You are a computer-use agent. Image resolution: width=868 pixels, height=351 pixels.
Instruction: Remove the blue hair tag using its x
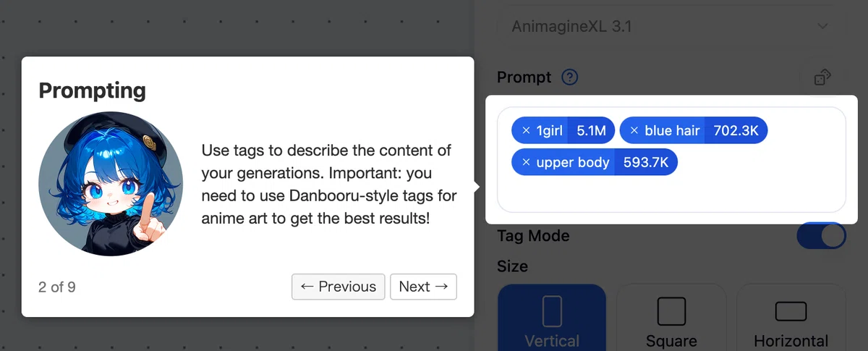point(634,131)
